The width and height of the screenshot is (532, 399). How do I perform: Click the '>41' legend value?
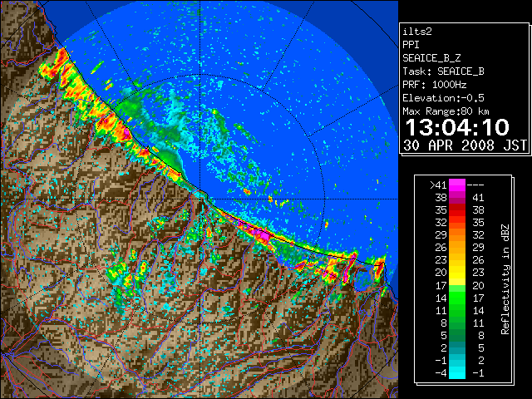[x=438, y=185]
